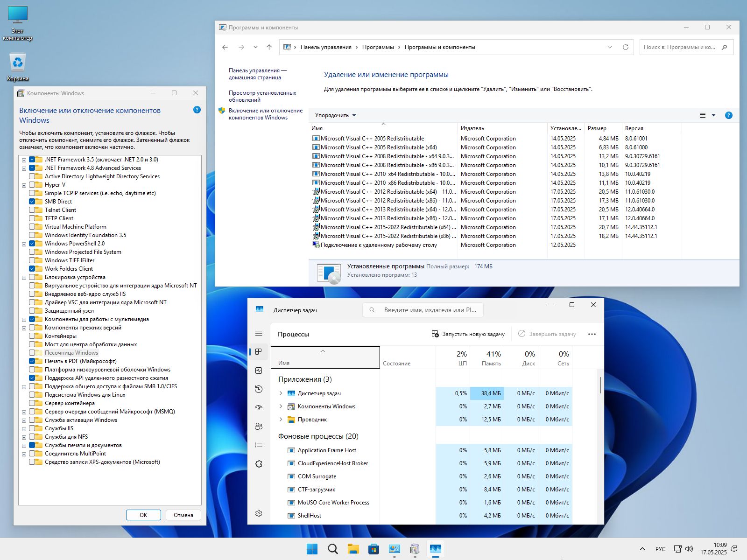Open File Explorer from the taskbar
The height and width of the screenshot is (560, 747).
[353, 549]
